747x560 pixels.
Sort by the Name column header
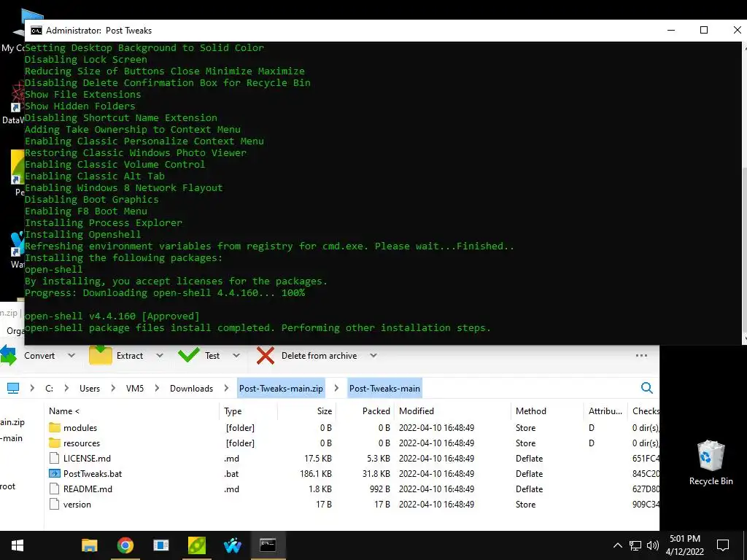tap(131, 411)
